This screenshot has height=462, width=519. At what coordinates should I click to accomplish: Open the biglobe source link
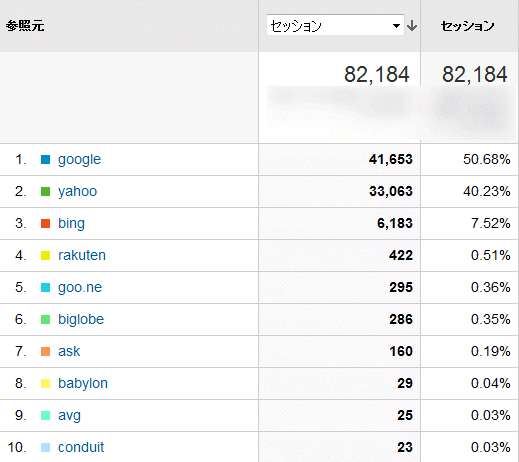[x=81, y=319]
